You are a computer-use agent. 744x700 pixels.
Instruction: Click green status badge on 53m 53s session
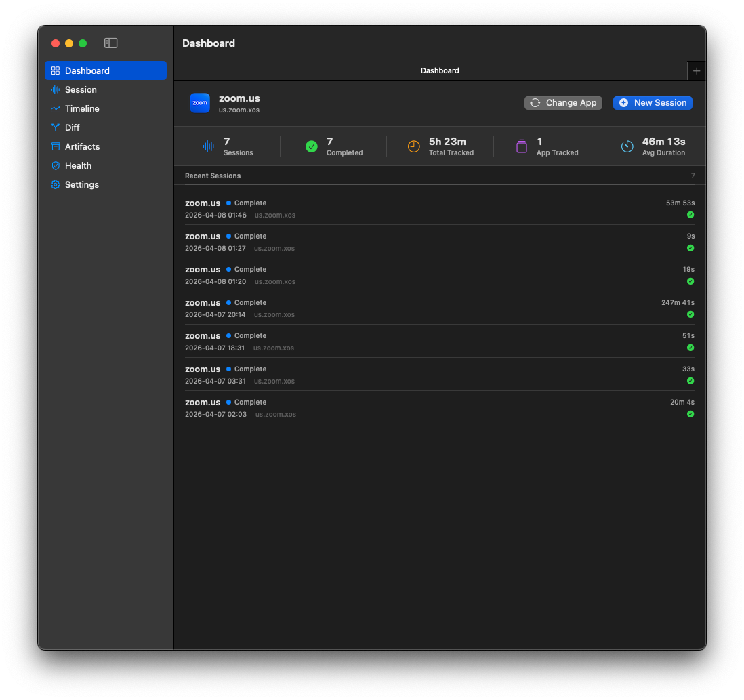[690, 215]
